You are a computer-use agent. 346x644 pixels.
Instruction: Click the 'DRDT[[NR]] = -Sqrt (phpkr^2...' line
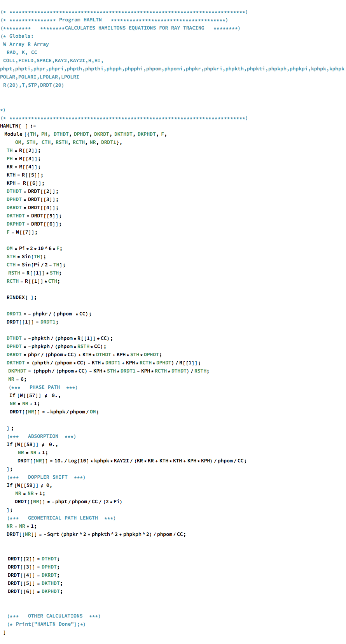click(x=96, y=534)
